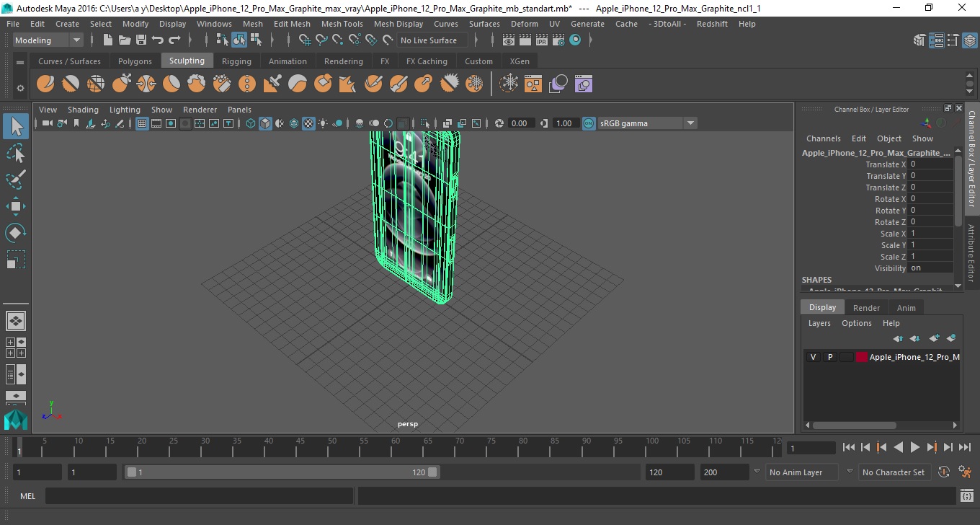Select the Bulge sculpting tool
Image resolution: width=980 pixels, height=525 pixels.
(424, 84)
